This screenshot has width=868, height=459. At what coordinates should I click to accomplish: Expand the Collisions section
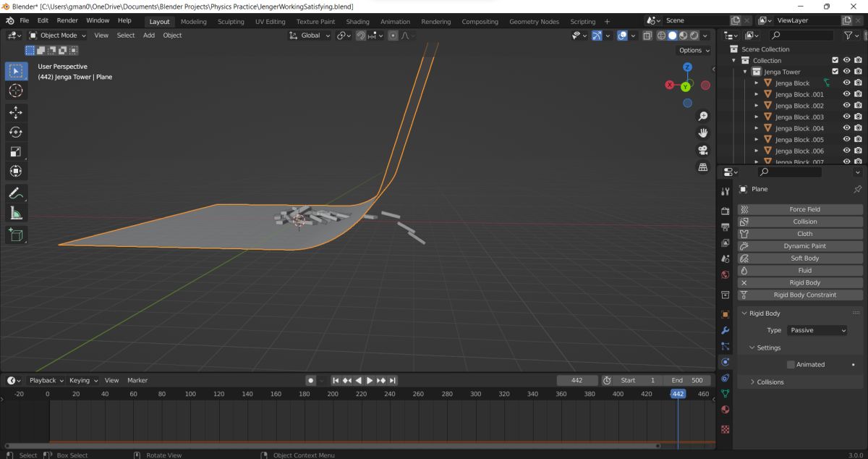click(770, 382)
